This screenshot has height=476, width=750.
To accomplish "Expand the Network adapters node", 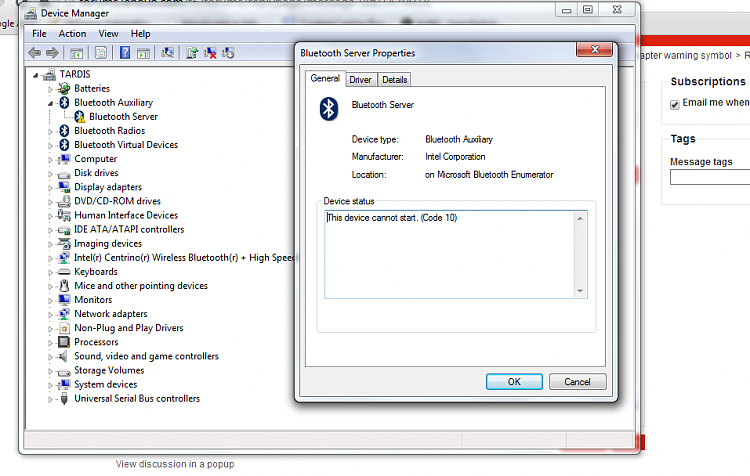I will (x=50, y=315).
